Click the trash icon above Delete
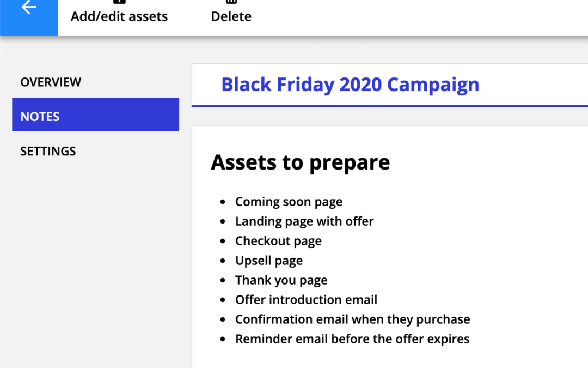This screenshot has width=588, height=368. click(231, 2)
